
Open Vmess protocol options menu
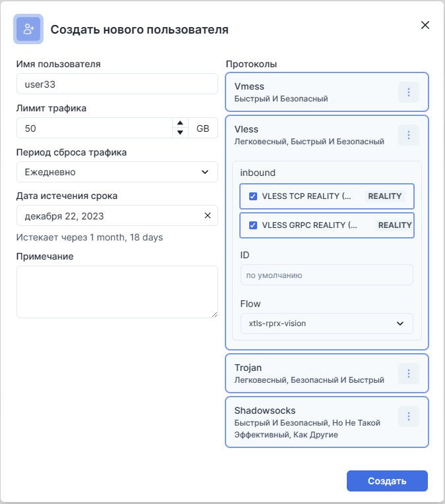click(x=408, y=92)
